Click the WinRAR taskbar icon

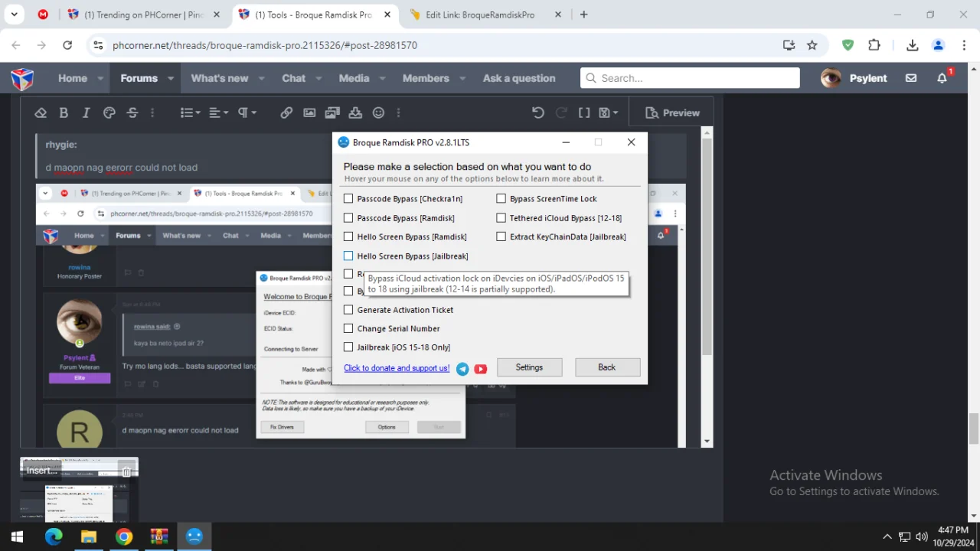159,536
